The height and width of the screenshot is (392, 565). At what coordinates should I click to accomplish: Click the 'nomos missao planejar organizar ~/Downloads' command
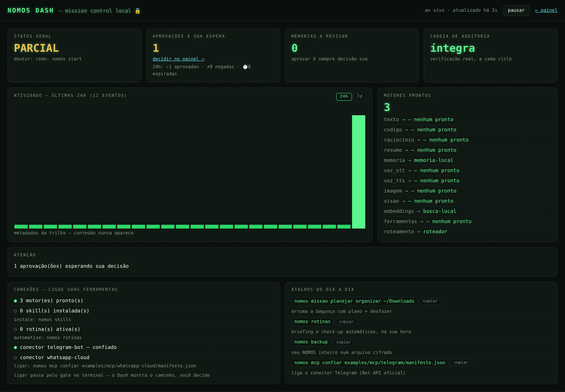pos(354,301)
